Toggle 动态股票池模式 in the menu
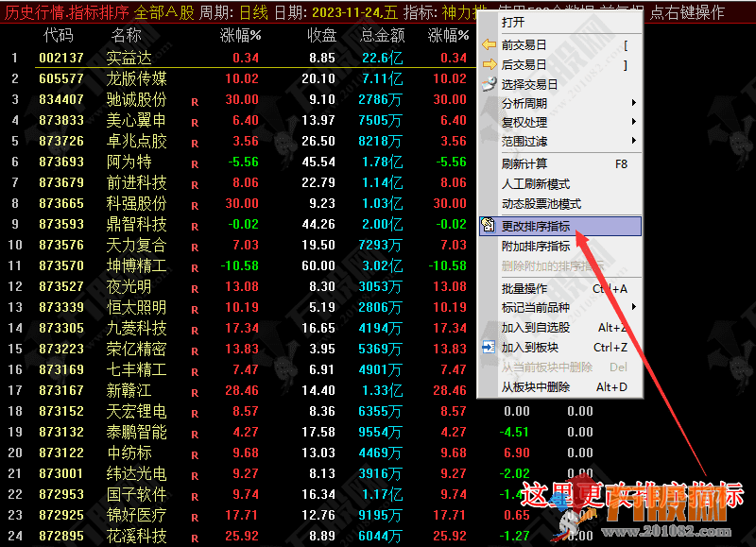This screenshot has width=756, height=547. coord(560,203)
